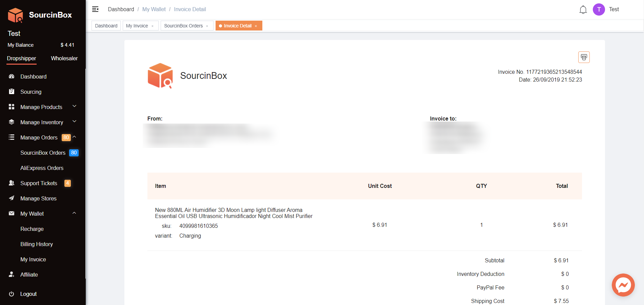Open the Messenger chat bubble
This screenshot has width=644, height=305.
point(623,285)
